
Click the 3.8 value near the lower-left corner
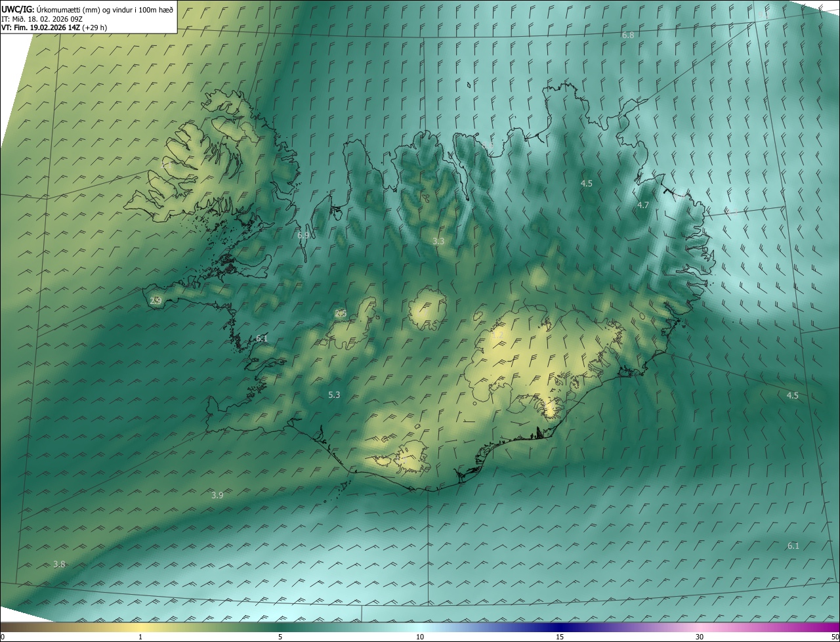tap(59, 564)
